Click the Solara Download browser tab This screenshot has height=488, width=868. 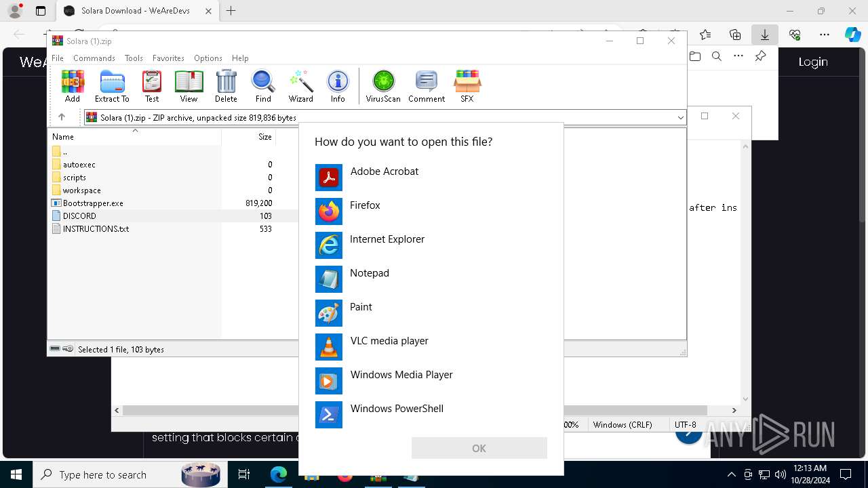click(x=136, y=11)
